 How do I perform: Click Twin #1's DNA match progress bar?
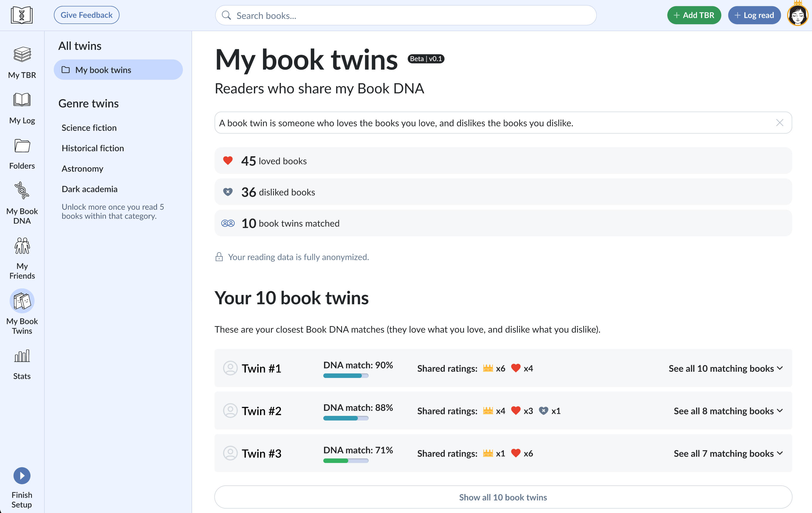[346, 376]
